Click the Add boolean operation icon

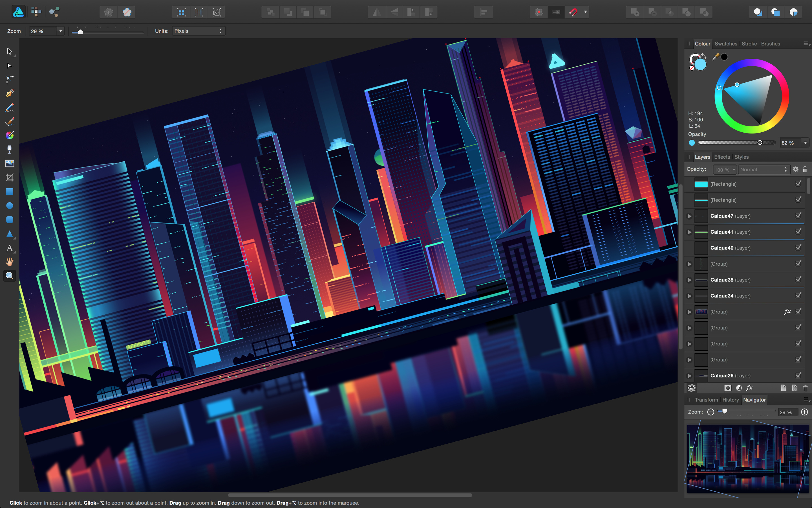click(x=635, y=12)
